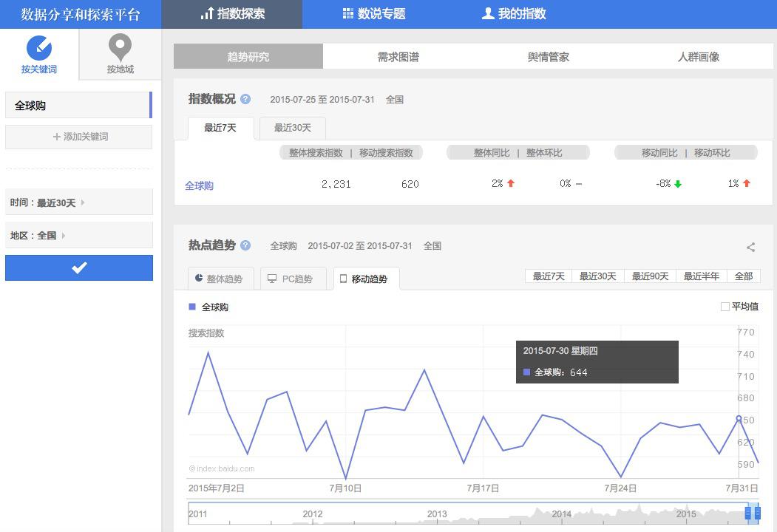Click help icon next to 指数概况
Image resolution: width=777 pixels, height=532 pixels.
245,99
